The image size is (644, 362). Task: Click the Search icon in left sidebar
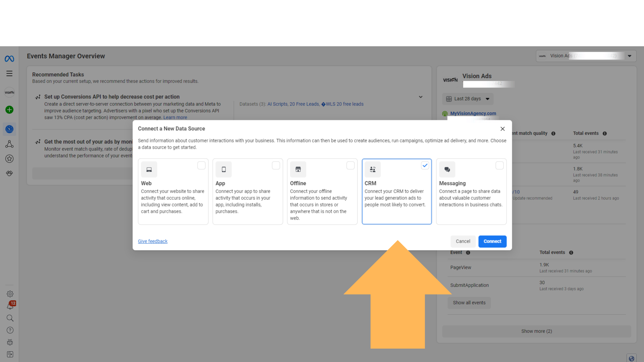click(x=10, y=318)
